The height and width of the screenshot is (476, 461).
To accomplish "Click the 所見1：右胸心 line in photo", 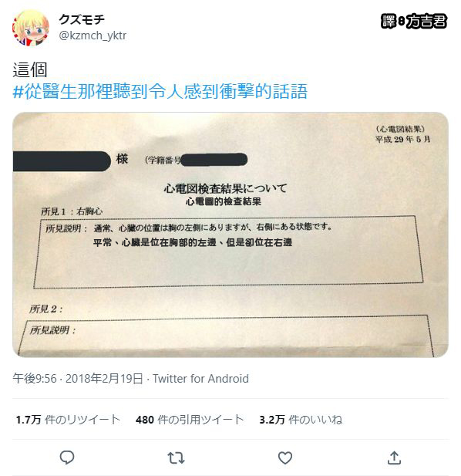I will (72, 211).
